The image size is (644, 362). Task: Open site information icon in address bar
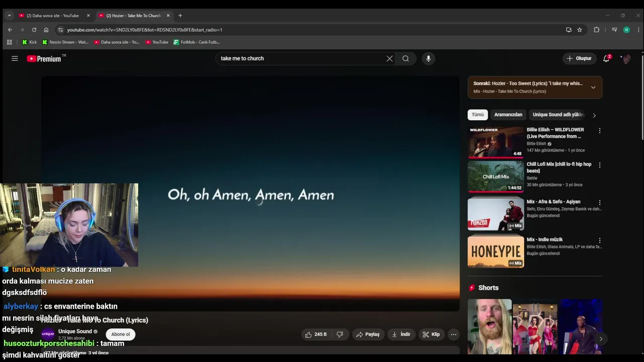[60, 30]
